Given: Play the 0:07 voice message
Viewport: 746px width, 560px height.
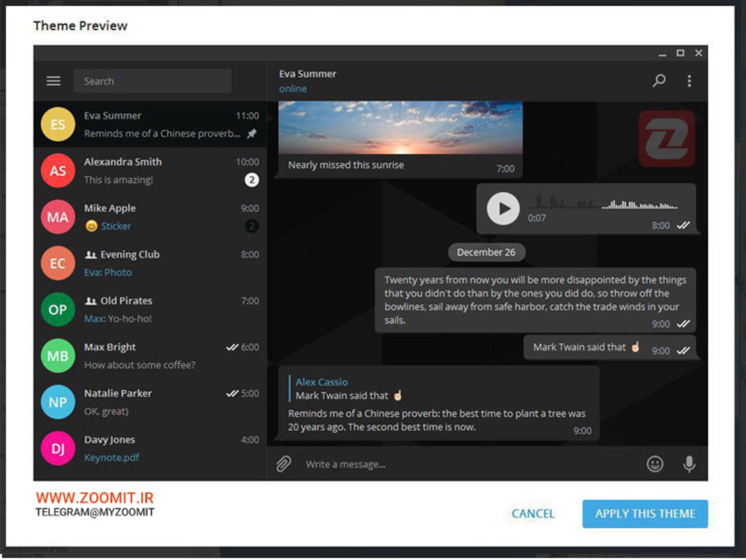Looking at the screenshot, I should [503, 209].
